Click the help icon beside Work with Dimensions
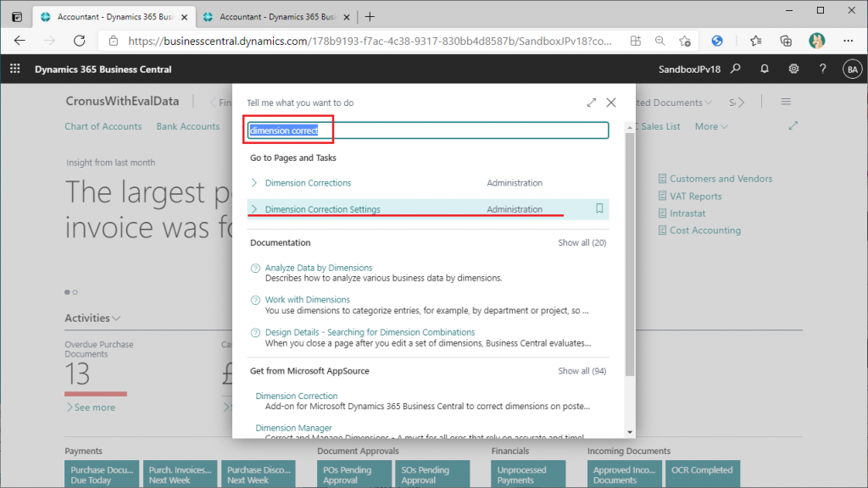 [255, 301]
